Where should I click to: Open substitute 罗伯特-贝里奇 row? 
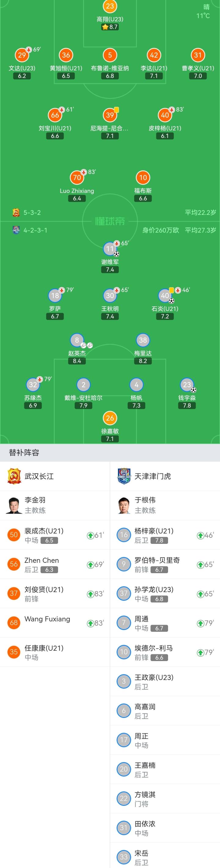tap(165, 564)
